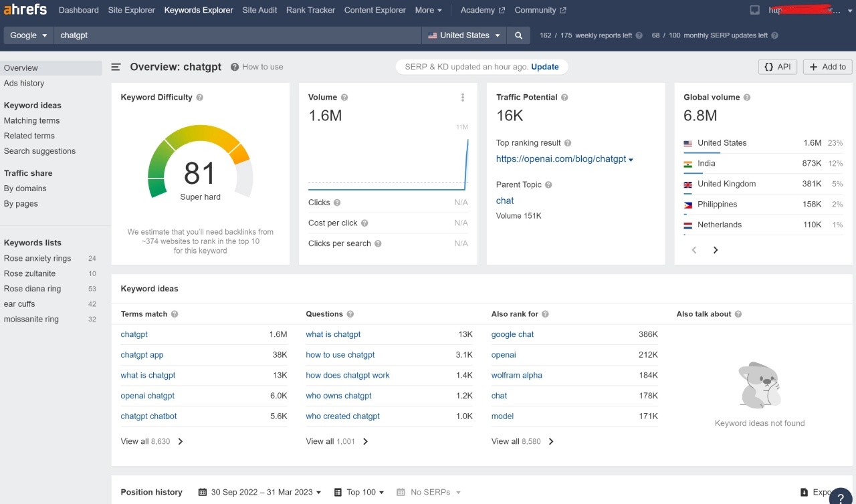This screenshot has height=504, width=856.
Task: Open the chatgpt app keyword link
Action: pos(142,356)
